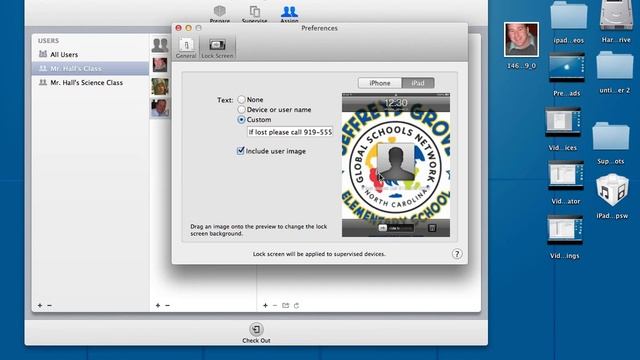The image size is (640, 360).
Task: Select the Custom text radio button
Action: coord(242,120)
